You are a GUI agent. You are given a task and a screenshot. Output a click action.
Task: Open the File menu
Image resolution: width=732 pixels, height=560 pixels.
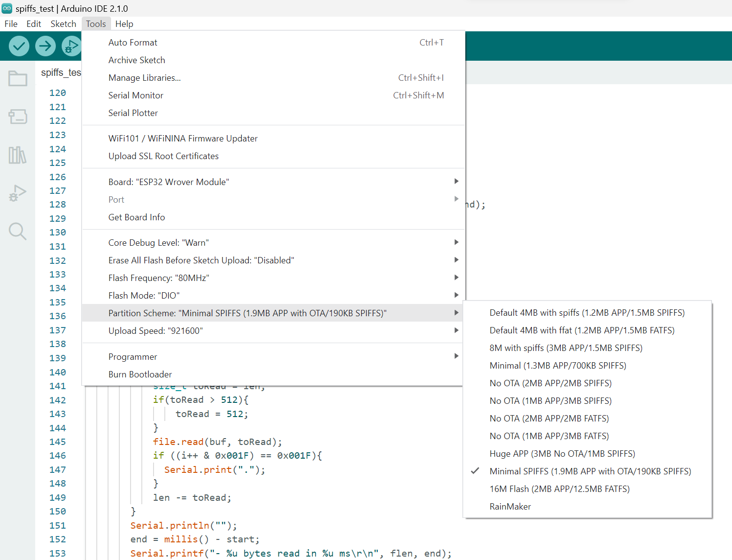tap(11, 24)
